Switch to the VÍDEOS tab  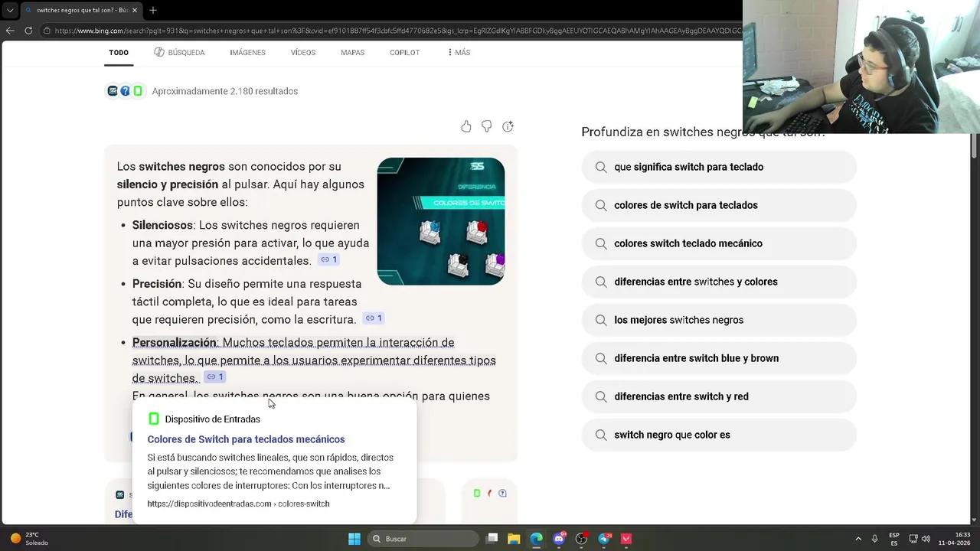[x=303, y=53]
